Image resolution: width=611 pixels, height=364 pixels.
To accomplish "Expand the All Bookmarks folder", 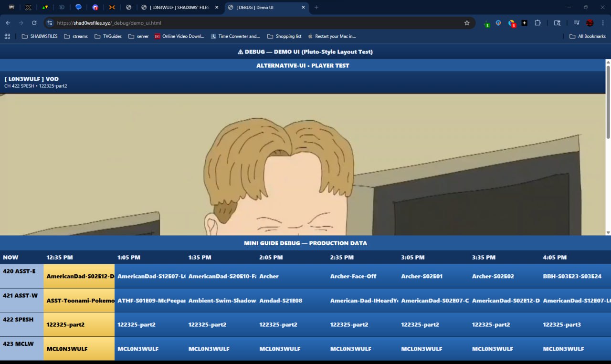I will pyautogui.click(x=587, y=36).
